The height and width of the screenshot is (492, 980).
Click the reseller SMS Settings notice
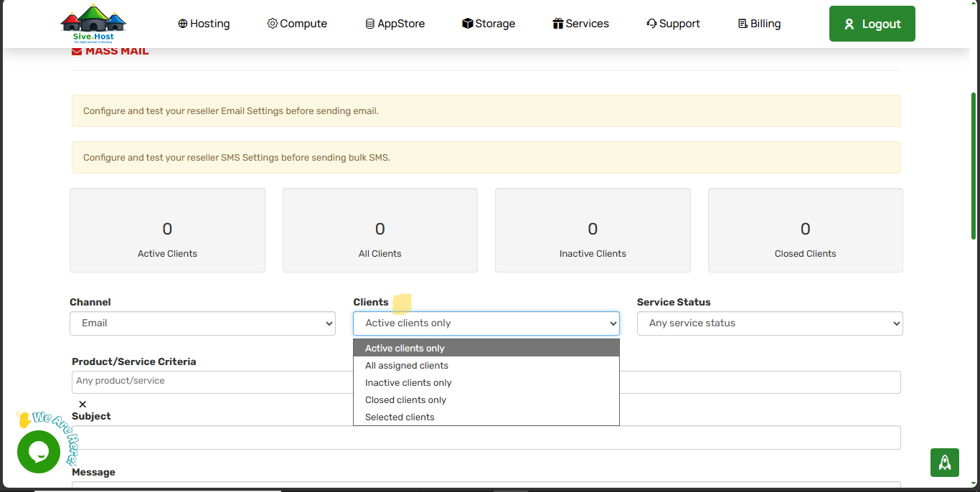(x=486, y=157)
